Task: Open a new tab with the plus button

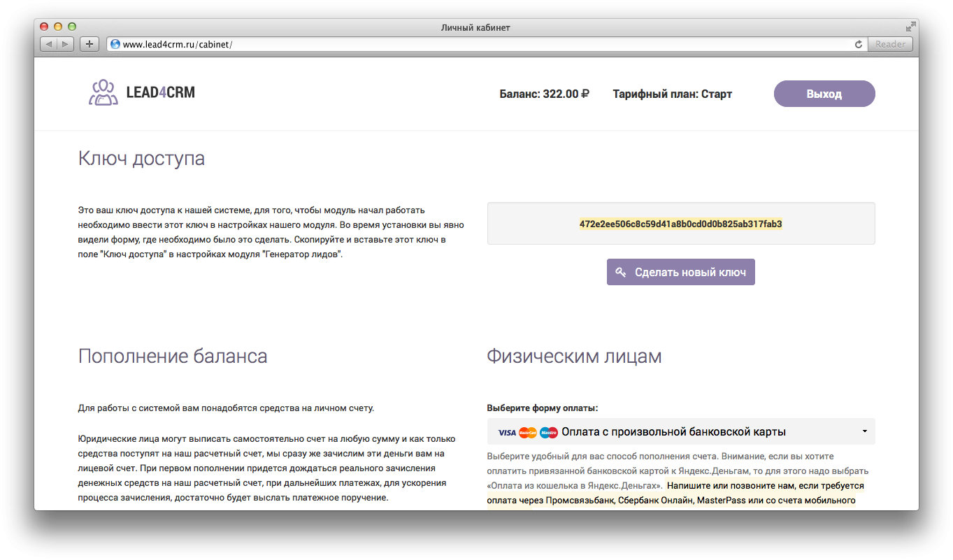Action: 89,43
